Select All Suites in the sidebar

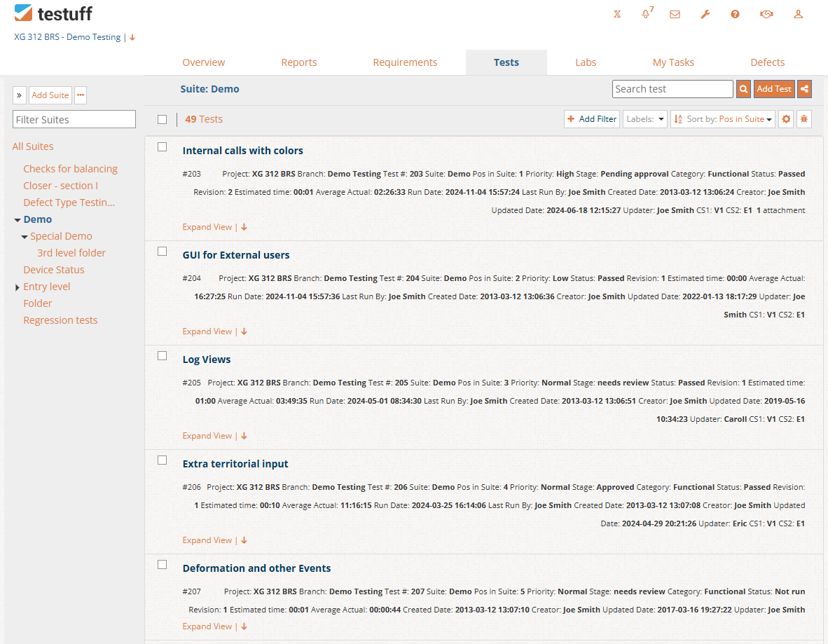(x=33, y=146)
